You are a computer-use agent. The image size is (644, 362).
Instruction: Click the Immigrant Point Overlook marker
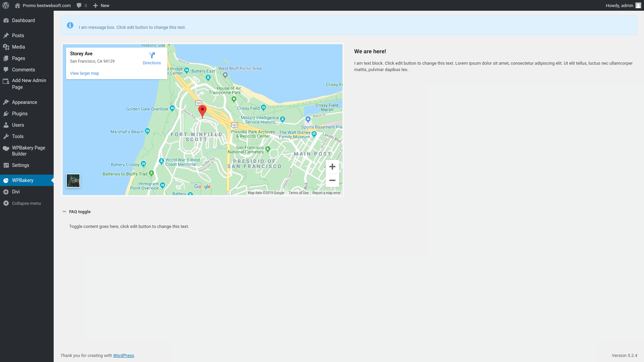click(162, 185)
